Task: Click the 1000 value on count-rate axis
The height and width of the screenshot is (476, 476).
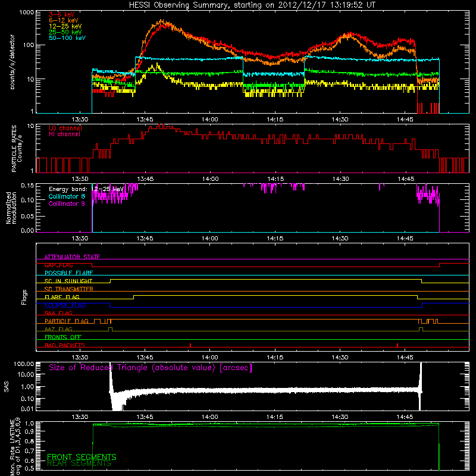Action: tap(27, 12)
